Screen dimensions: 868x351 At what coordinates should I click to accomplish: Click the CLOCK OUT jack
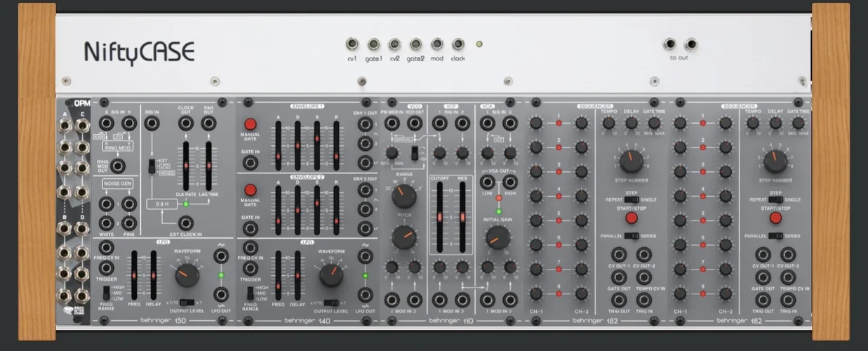click(x=185, y=124)
